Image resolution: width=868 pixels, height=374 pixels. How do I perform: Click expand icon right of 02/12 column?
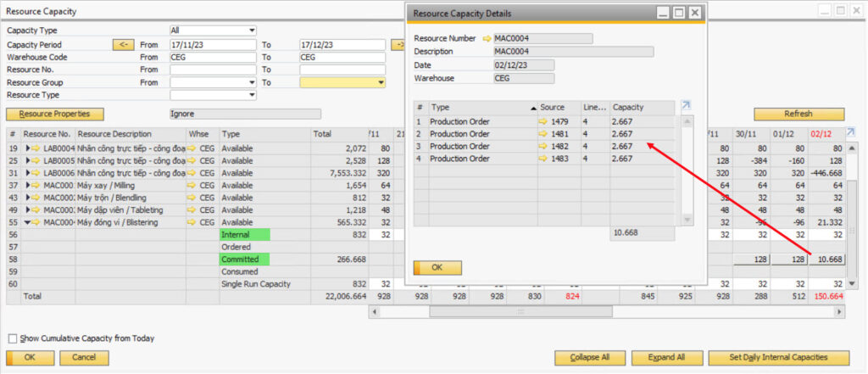click(x=850, y=132)
